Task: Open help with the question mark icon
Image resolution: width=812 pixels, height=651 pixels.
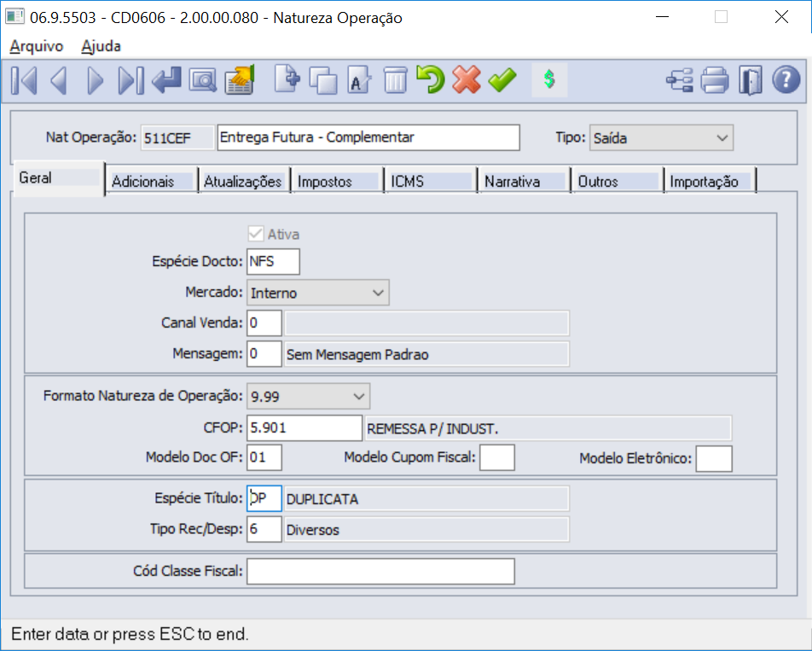Action: (x=786, y=79)
